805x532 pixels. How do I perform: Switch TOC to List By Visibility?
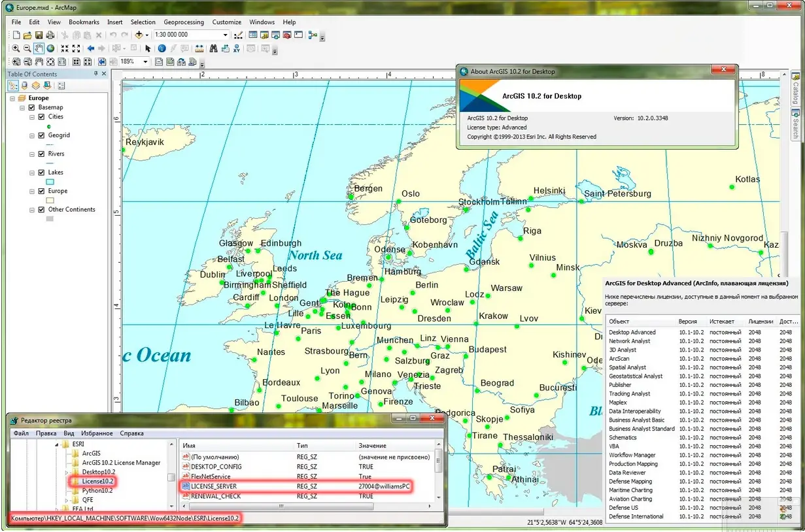point(35,85)
